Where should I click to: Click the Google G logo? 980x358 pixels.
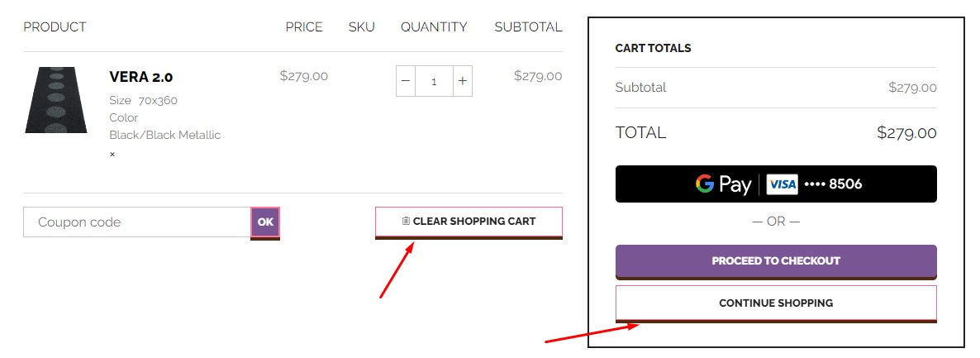pyautogui.click(x=704, y=184)
